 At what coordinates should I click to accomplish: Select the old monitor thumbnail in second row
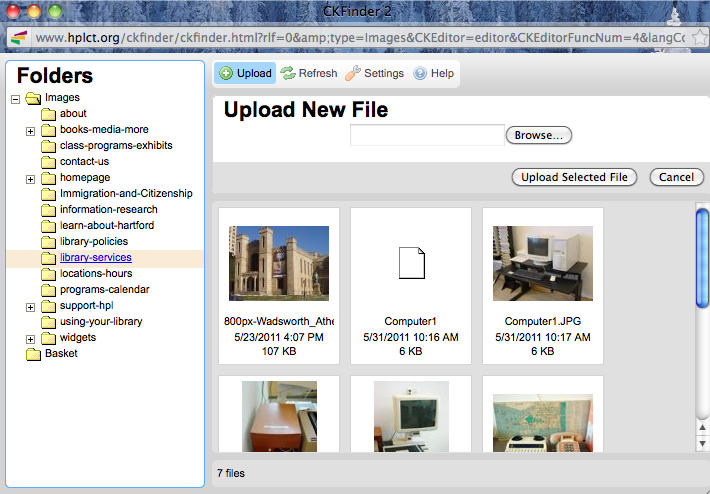tap(411, 416)
